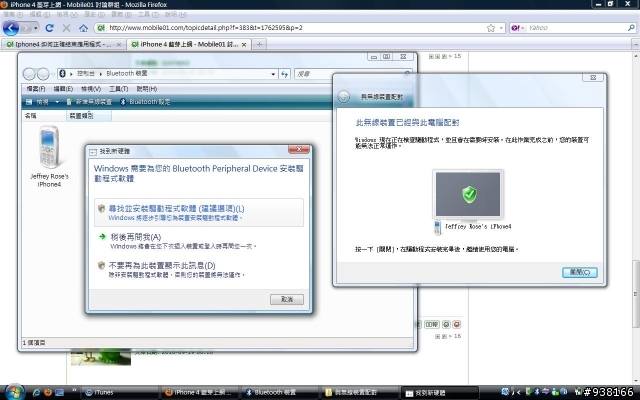Open 說明(H) menu in Bluetooth window
The image size is (640, 400).
tap(147, 89)
